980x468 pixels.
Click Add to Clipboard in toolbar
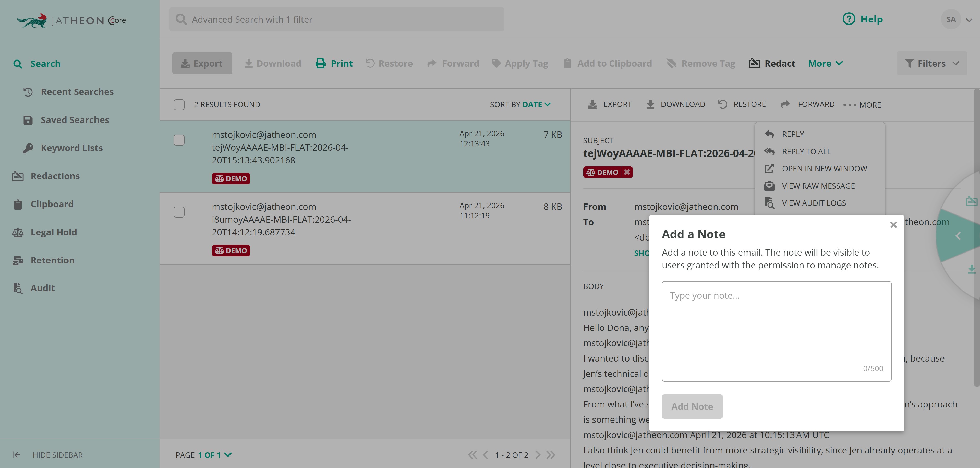[607, 63]
